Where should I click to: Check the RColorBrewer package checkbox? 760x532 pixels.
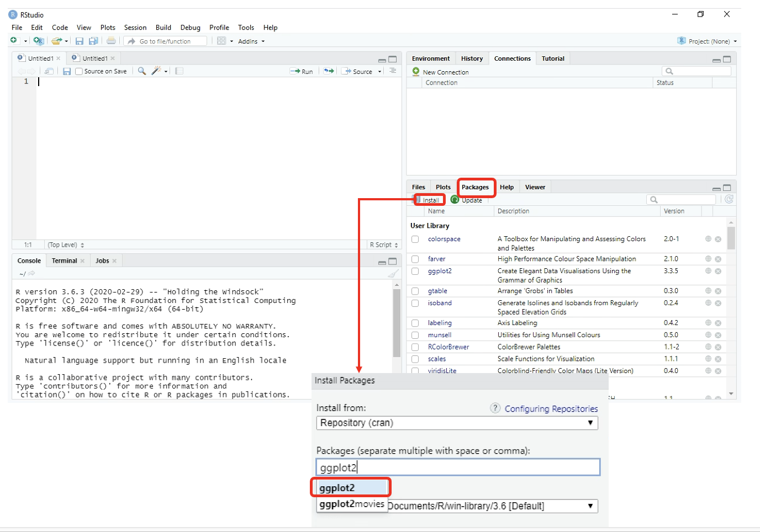[415, 347]
